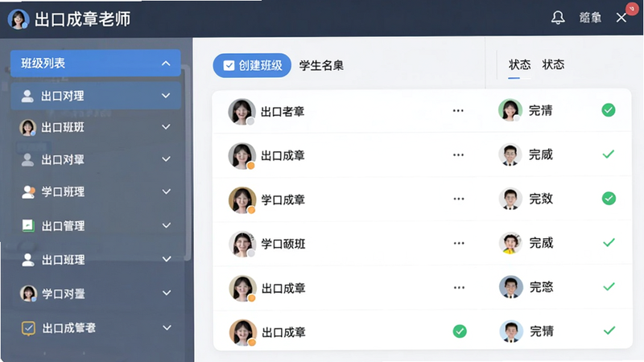Click the 出口管理 sidebar icon
This screenshot has width=644, height=362.
(x=28, y=225)
